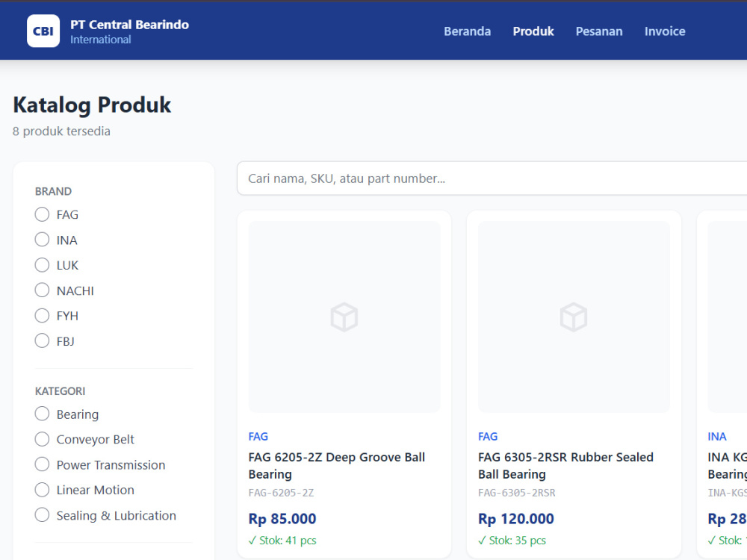Click SKU text FAG-6305-2RSR
The height and width of the screenshot is (560, 747).
[x=517, y=493]
